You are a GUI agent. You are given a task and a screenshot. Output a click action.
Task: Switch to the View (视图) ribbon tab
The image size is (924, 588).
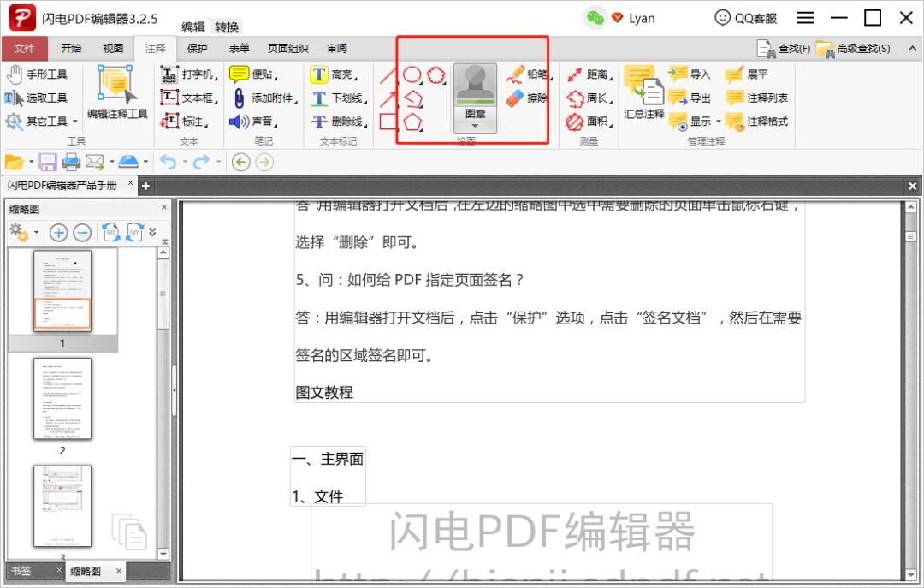coord(113,49)
